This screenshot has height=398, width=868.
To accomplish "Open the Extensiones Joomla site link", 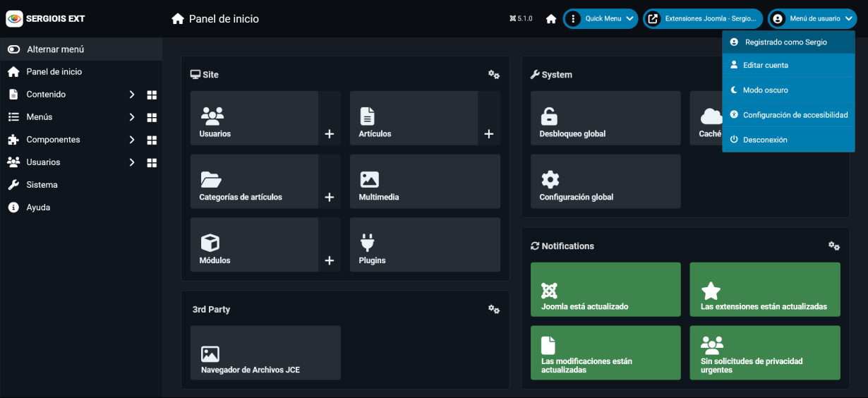I will (703, 18).
